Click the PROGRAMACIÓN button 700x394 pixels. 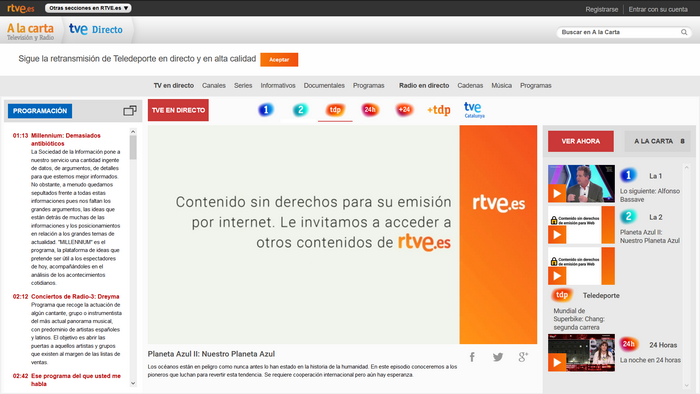(x=40, y=111)
